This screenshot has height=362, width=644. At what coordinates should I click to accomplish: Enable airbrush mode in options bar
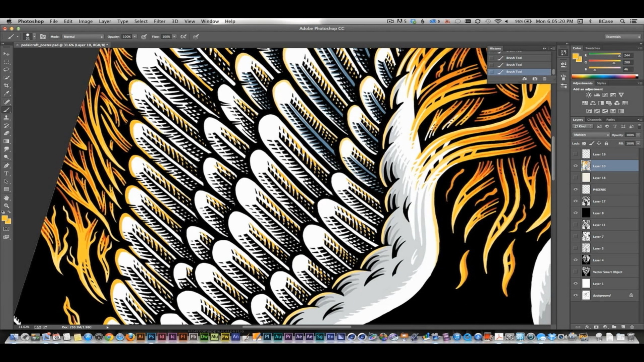(x=183, y=37)
